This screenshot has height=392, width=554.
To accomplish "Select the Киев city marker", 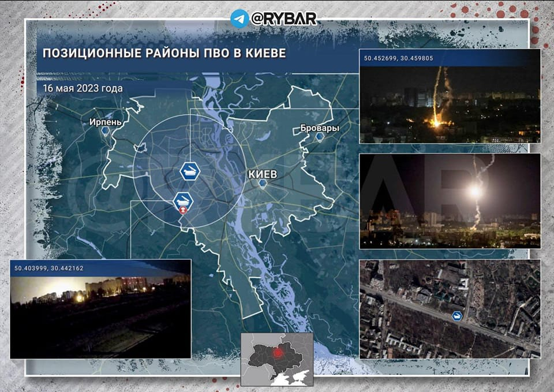I will click(x=263, y=183).
